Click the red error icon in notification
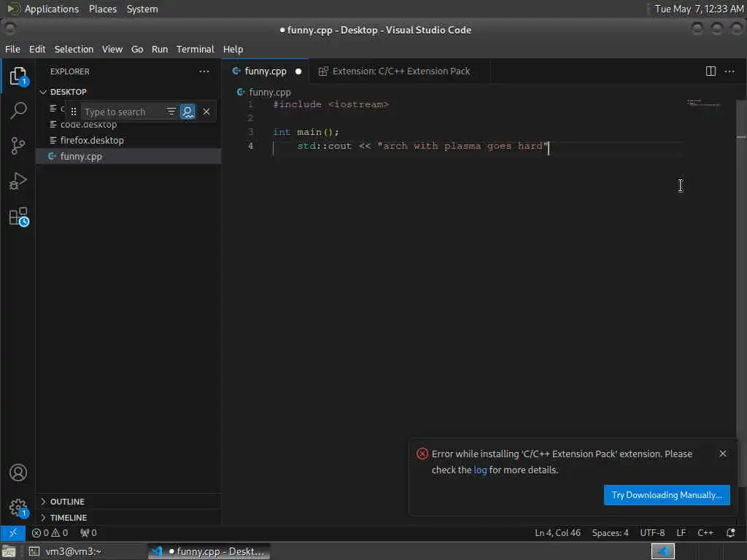Screen dimensions: 747x560 pos(422,454)
